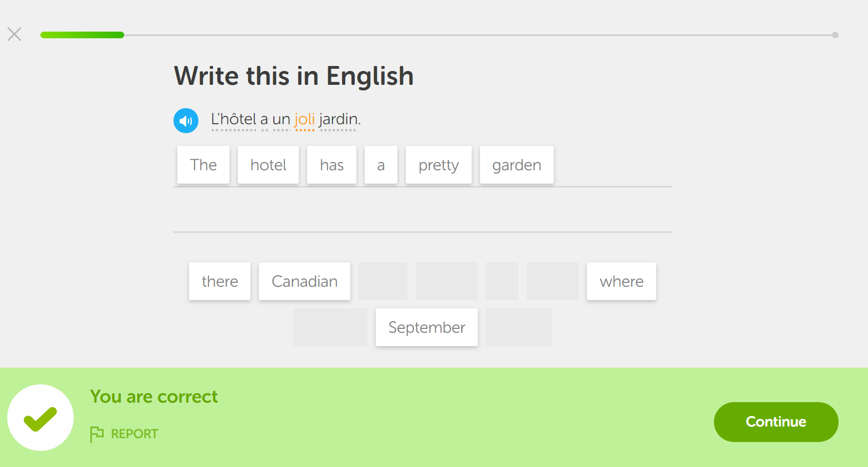Play the French sentence audio

click(186, 120)
